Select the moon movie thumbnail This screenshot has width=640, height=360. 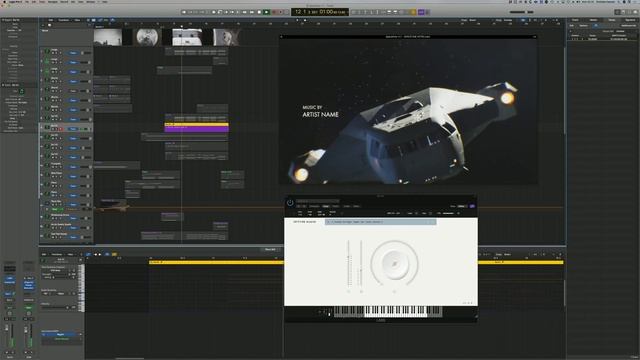pos(147,37)
